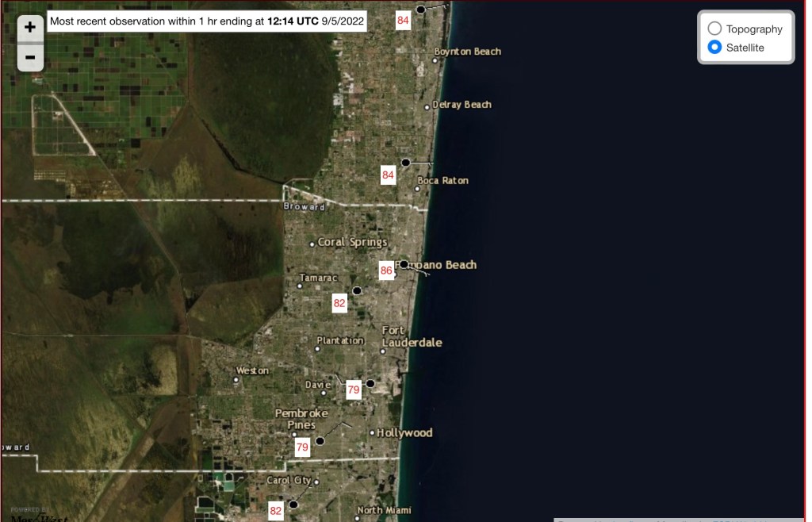Select the Topography radio button
Image resolution: width=812 pixels, height=522 pixels.
pos(714,29)
